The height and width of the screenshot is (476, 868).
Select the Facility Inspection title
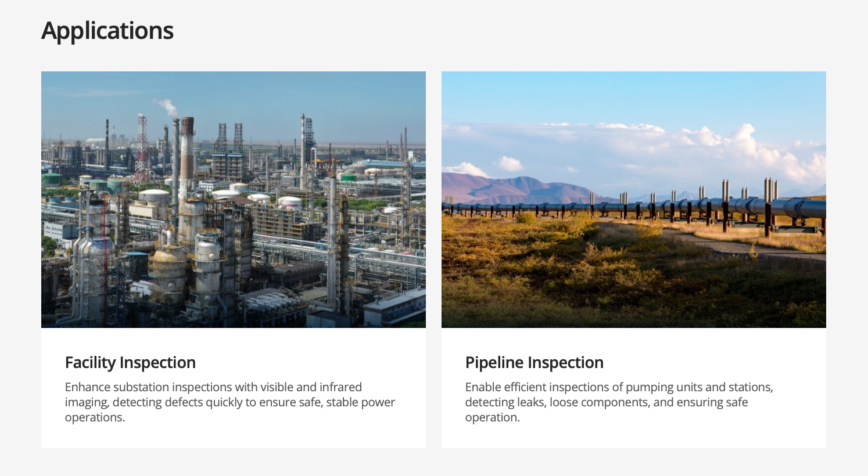tap(130, 362)
